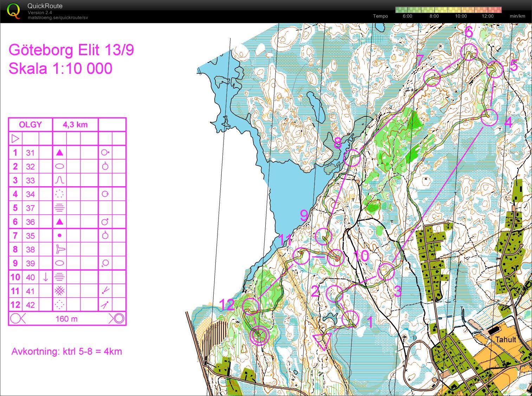Click 'Avkortning: ktrl 5-8 = 4km' note

(x=66, y=351)
